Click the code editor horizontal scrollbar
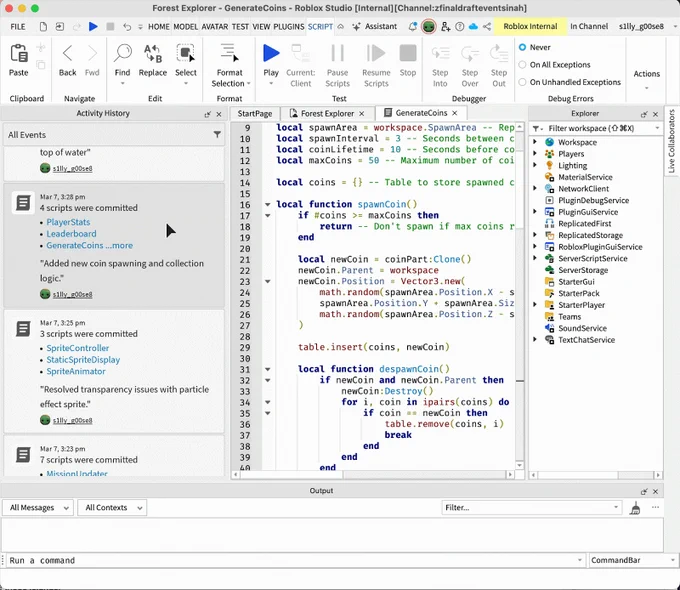The height and width of the screenshot is (590, 680). [x=373, y=475]
